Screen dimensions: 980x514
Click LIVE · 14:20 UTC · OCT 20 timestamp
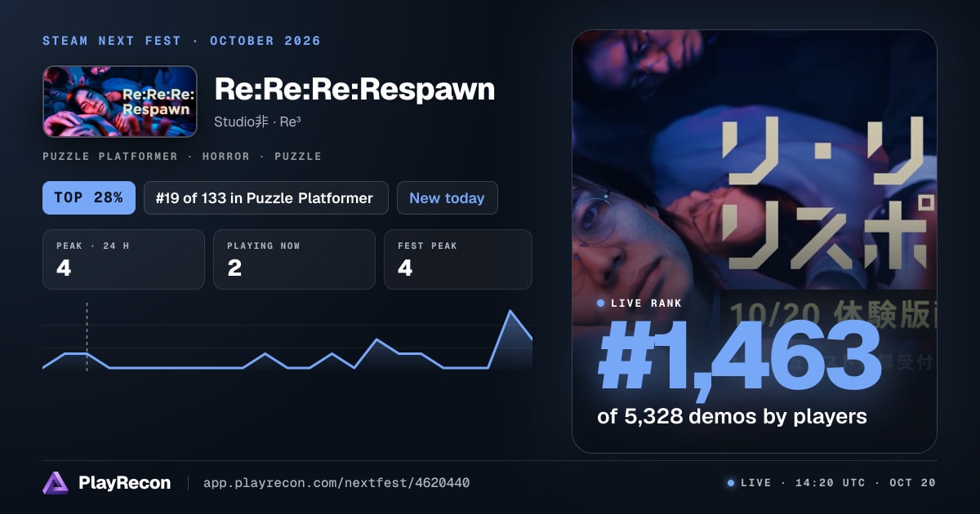pos(838,483)
